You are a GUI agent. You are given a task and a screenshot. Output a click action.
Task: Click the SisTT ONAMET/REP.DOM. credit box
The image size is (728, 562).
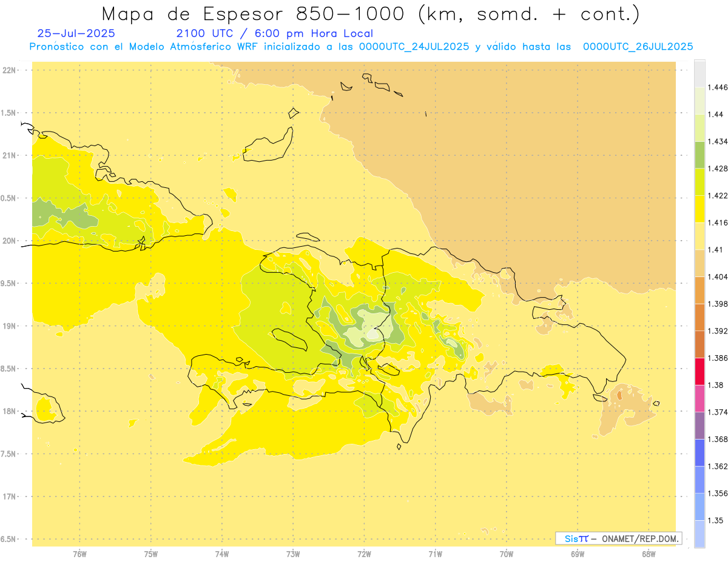tap(618, 538)
